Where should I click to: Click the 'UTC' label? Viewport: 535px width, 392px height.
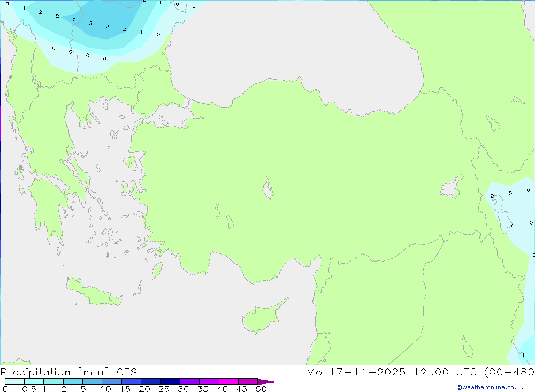coord(467,372)
